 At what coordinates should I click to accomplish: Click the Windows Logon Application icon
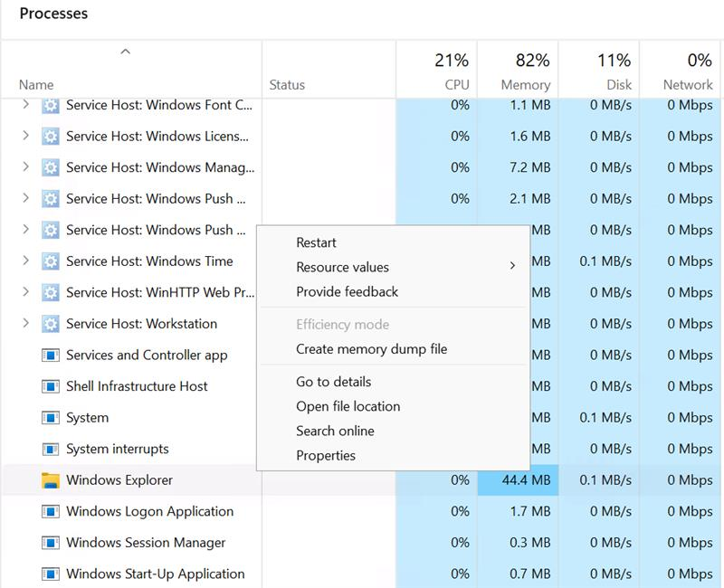click(x=51, y=511)
